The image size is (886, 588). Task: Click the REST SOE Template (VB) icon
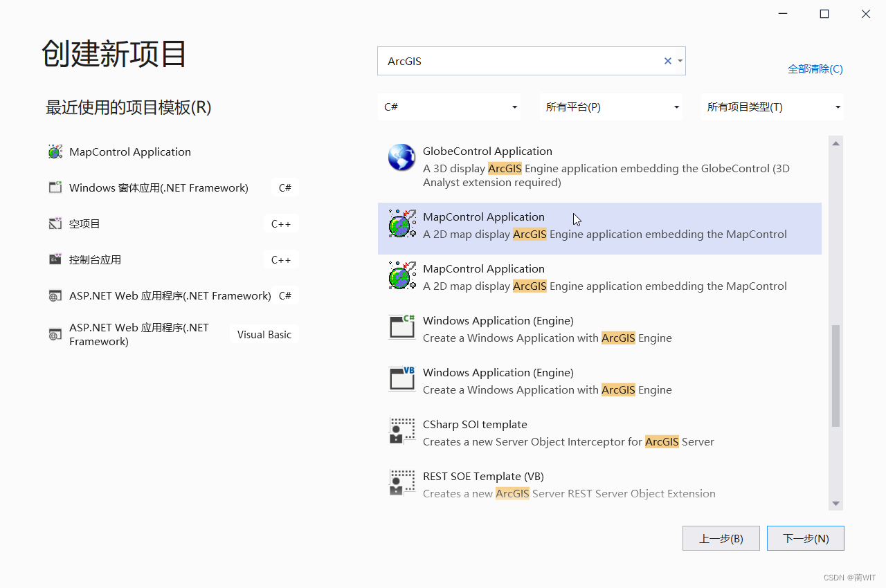402,482
